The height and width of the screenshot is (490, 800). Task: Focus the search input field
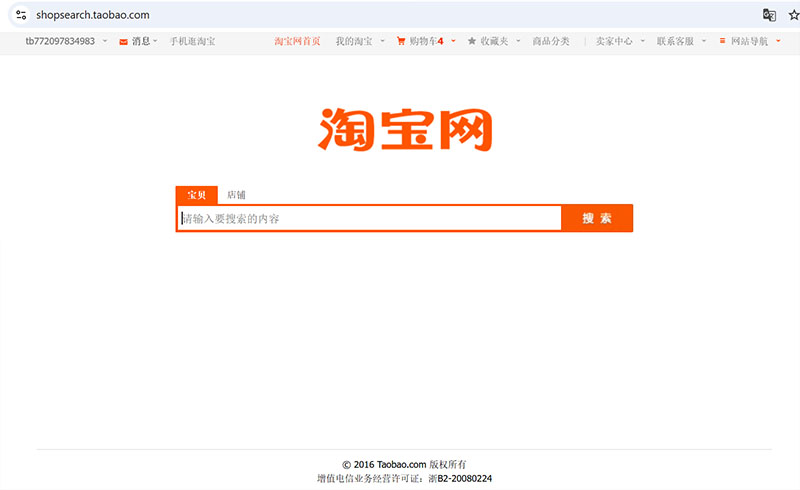(x=369, y=218)
